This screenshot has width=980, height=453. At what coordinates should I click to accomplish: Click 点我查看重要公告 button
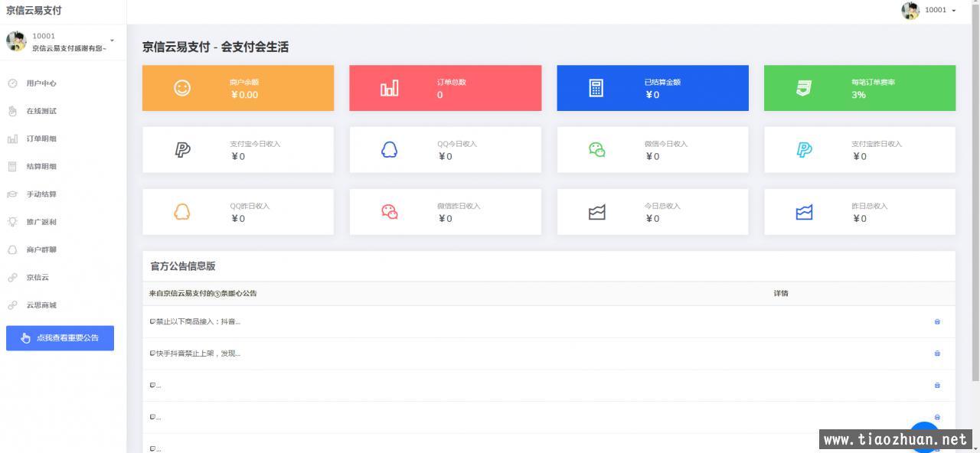pos(60,338)
